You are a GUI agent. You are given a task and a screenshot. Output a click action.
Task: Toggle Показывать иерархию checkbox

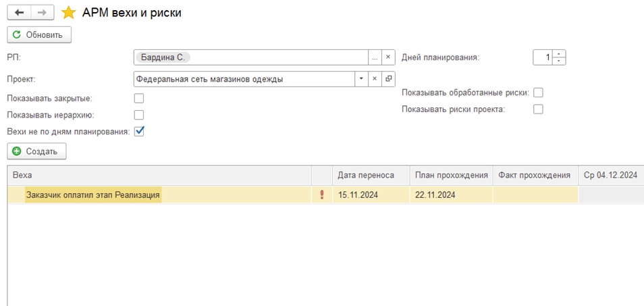[139, 115]
